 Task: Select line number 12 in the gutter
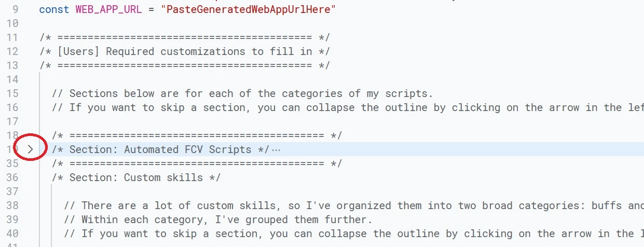[12, 51]
